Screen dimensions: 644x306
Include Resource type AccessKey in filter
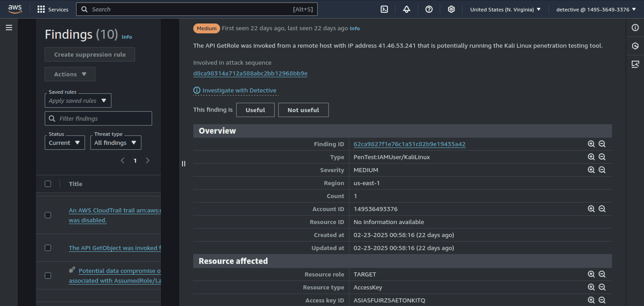(x=591, y=287)
